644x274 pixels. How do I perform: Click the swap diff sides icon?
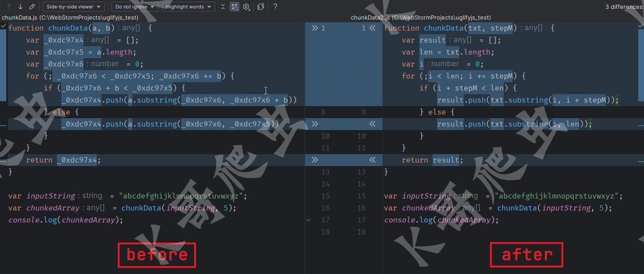click(261, 7)
